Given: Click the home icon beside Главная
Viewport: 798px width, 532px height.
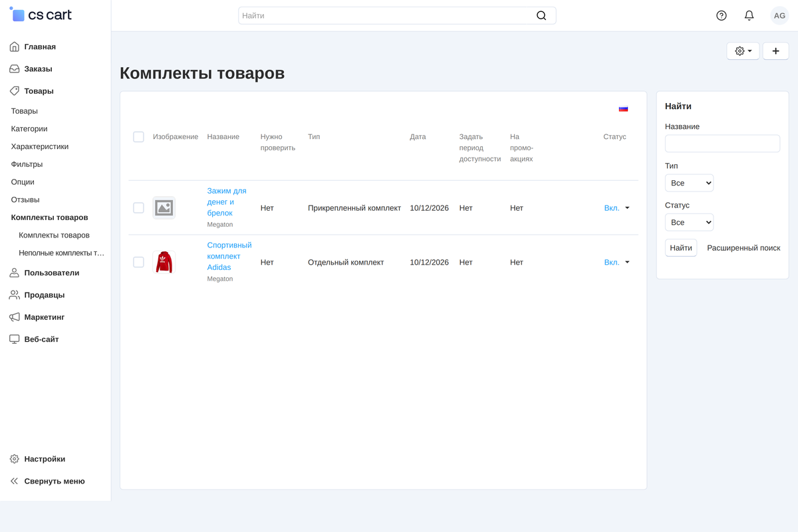Looking at the screenshot, I should (x=15, y=47).
